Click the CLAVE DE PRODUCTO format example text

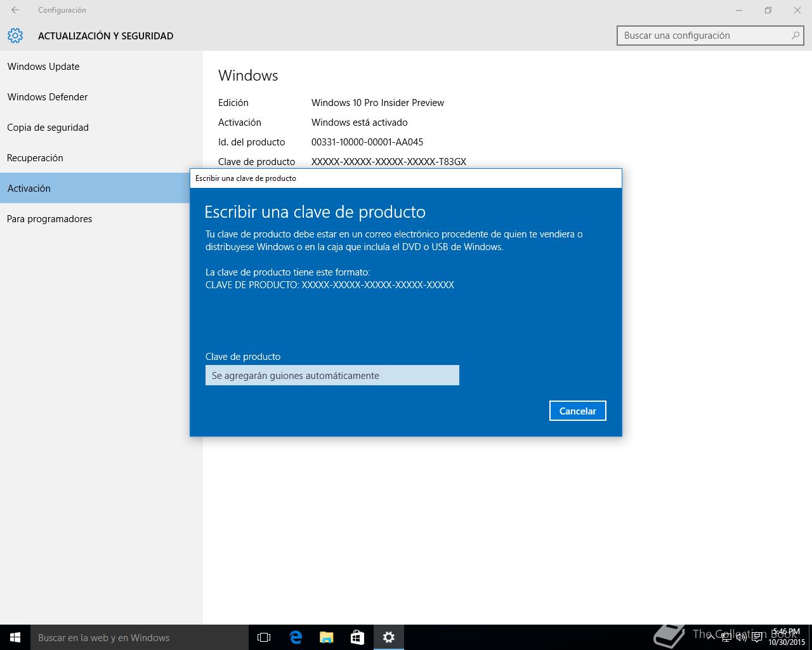[x=330, y=285]
